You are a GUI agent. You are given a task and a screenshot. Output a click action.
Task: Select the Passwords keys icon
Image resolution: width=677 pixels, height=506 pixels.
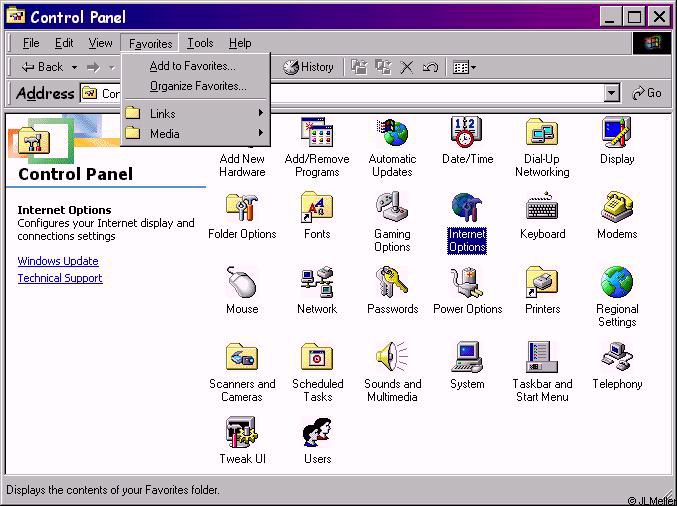[x=392, y=282]
